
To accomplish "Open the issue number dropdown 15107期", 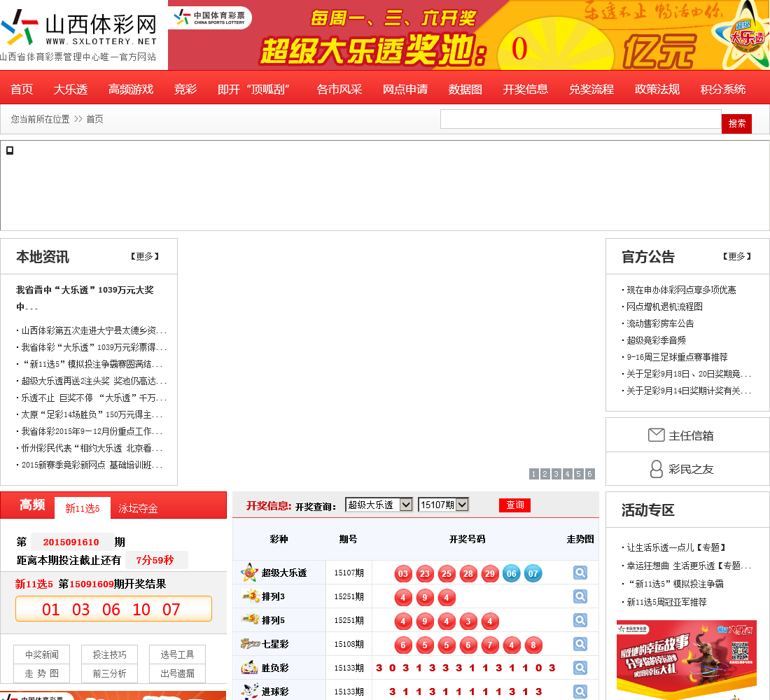I will pyautogui.click(x=443, y=505).
